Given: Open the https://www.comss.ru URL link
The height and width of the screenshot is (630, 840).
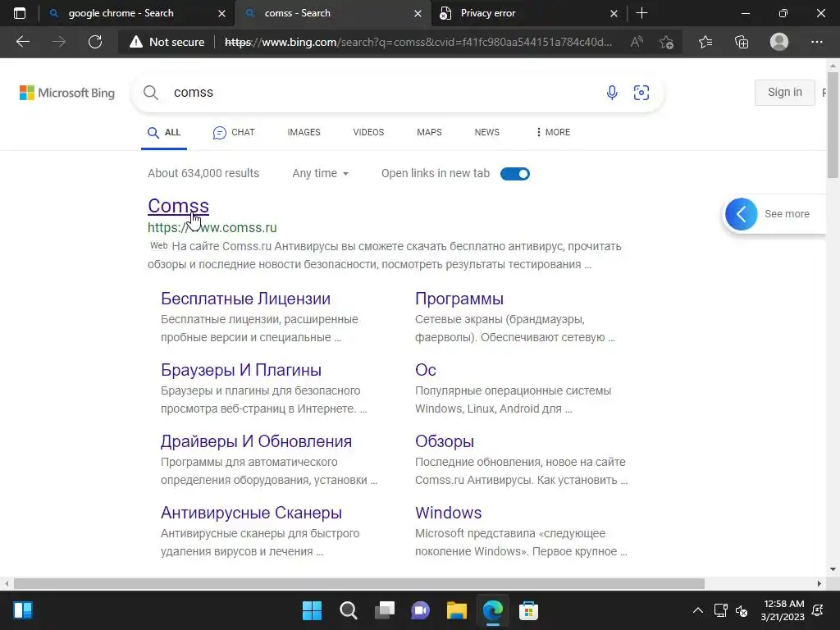Looking at the screenshot, I should tap(212, 228).
